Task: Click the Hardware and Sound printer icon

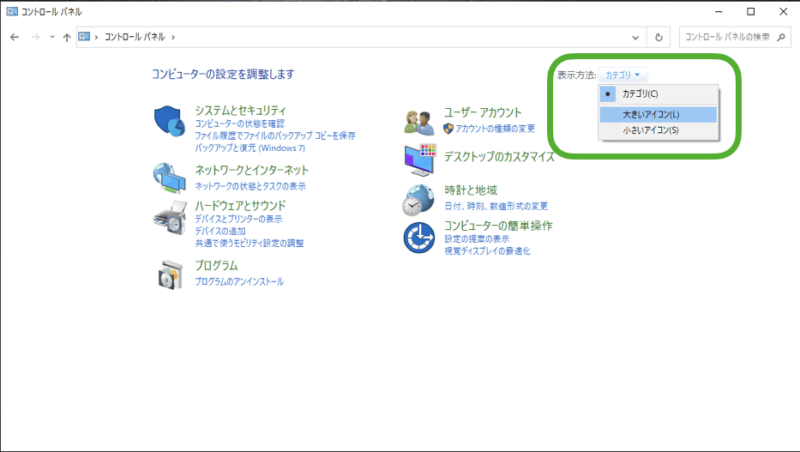Action: point(170,218)
